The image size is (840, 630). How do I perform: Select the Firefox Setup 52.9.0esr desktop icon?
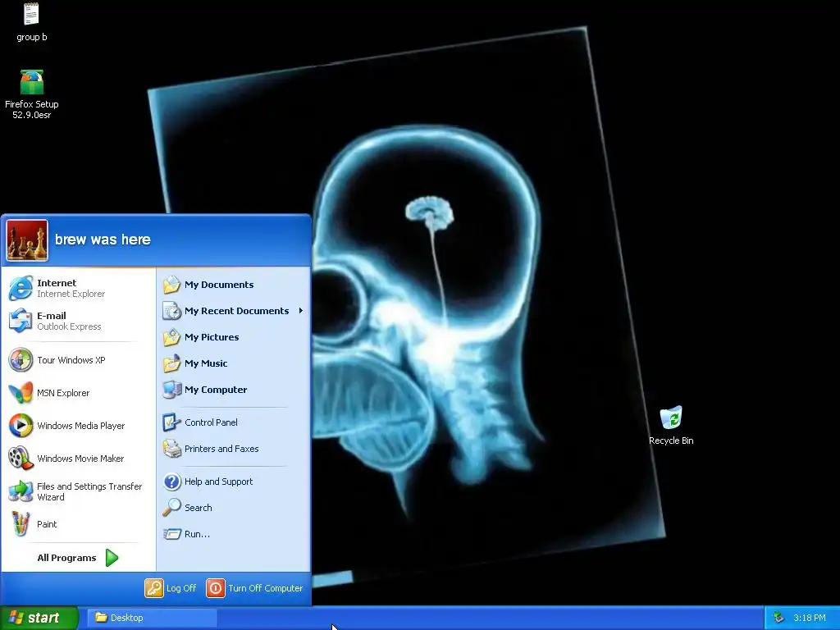click(32, 83)
